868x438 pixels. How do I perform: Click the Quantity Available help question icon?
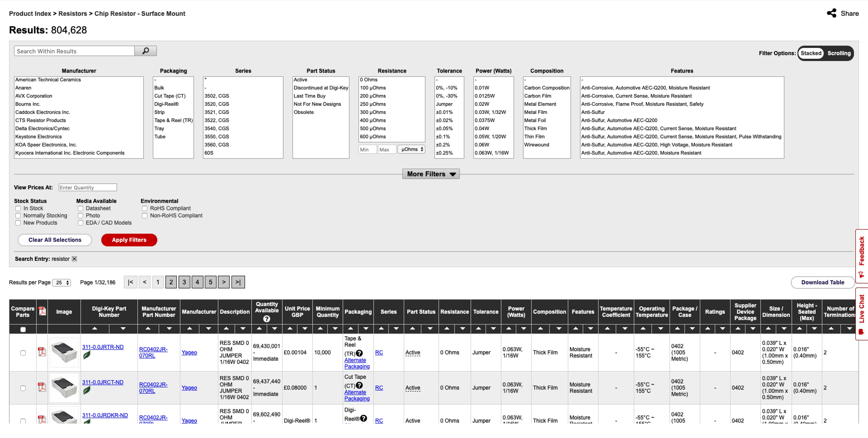pyautogui.click(x=267, y=319)
